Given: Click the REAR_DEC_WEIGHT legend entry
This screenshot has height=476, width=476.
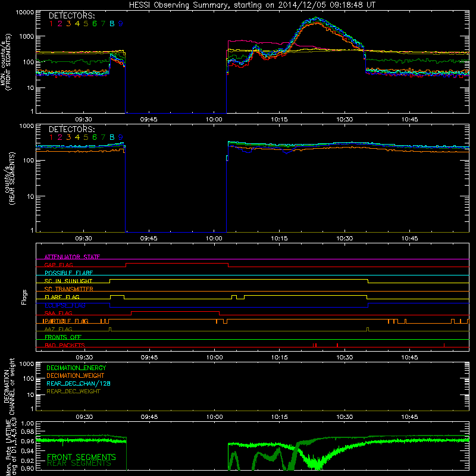Looking at the screenshot, I should click(x=73, y=392).
